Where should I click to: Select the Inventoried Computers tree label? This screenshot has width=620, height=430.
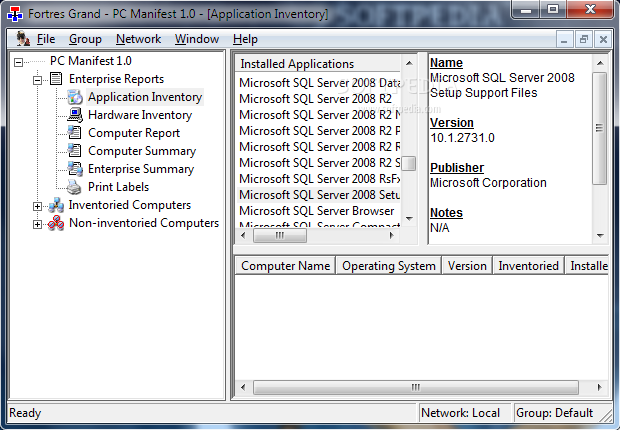[x=130, y=205]
